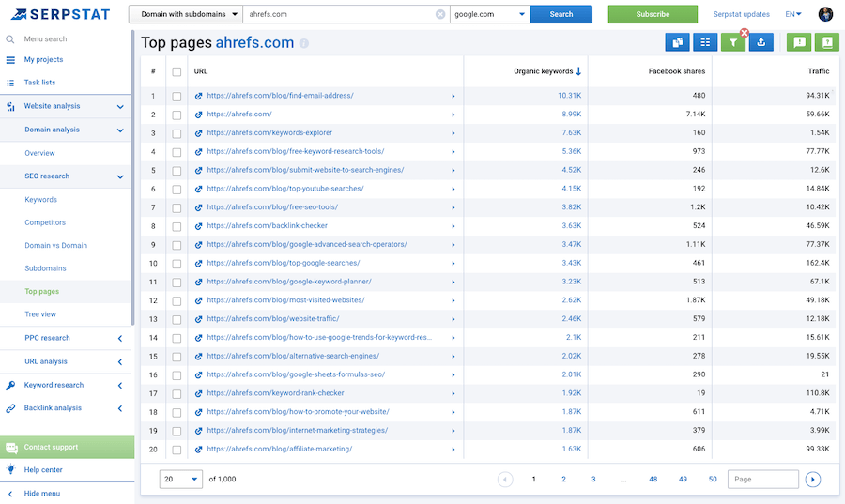Go to page 2 in pagination
The height and width of the screenshot is (504, 845).
[563, 480]
